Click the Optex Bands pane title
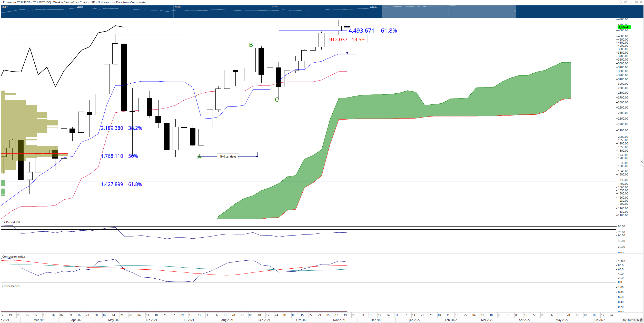The height and width of the screenshot is (323, 644). point(11,286)
